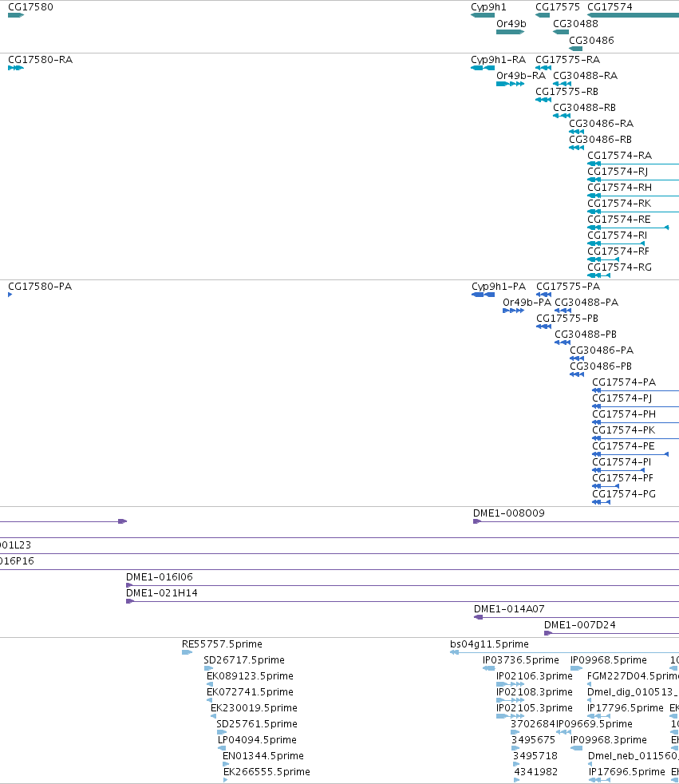
Task: Click the CG17574-RF transcript label
Action: click(618, 251)
